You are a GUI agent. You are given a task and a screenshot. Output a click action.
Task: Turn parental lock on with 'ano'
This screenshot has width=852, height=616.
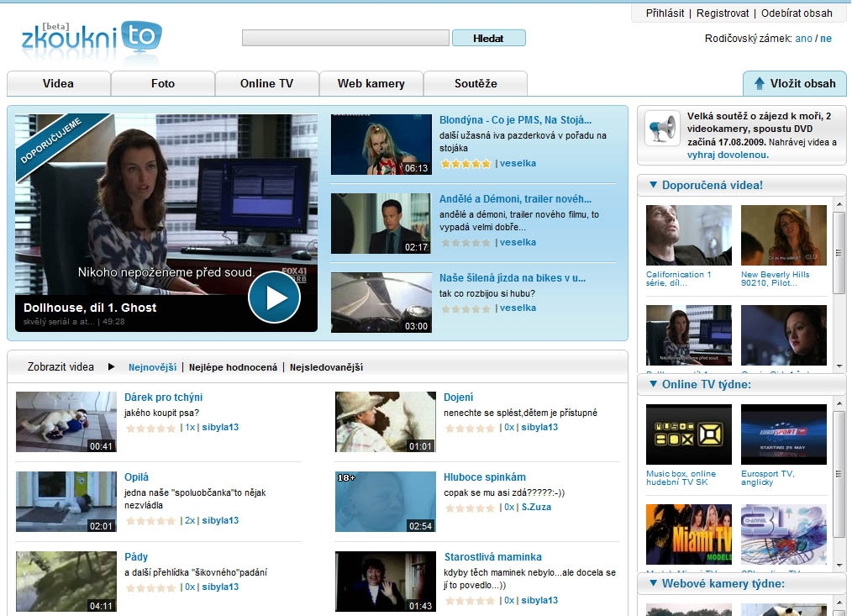[x=803, y=39]
